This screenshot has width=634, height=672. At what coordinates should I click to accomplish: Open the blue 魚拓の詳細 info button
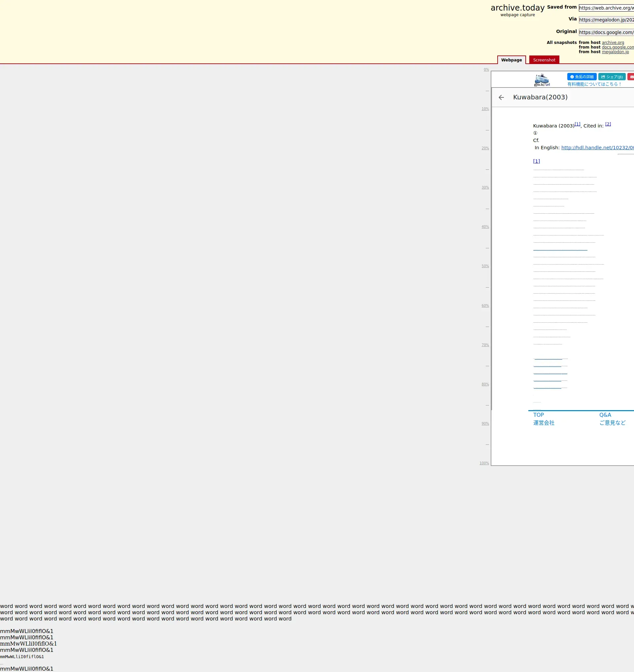[x=581, y=77]
